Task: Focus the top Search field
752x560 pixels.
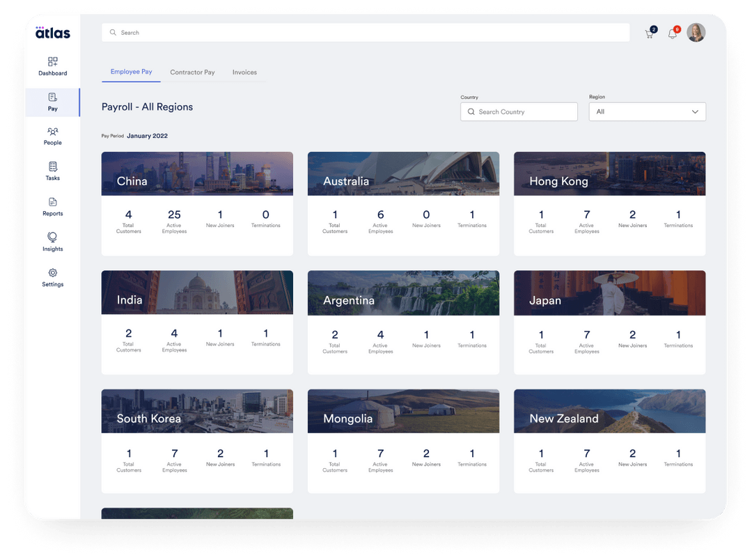Action: [x=366, y=33]
